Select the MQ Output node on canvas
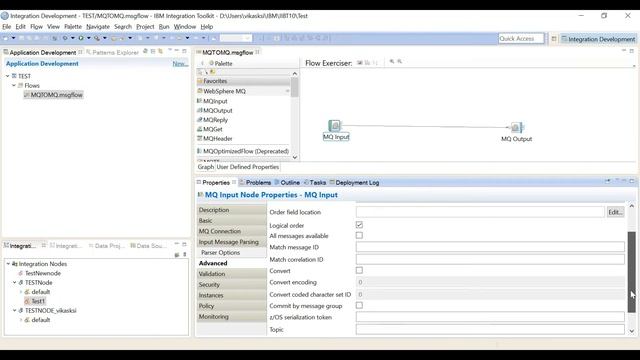 click(x=516, y=127)
